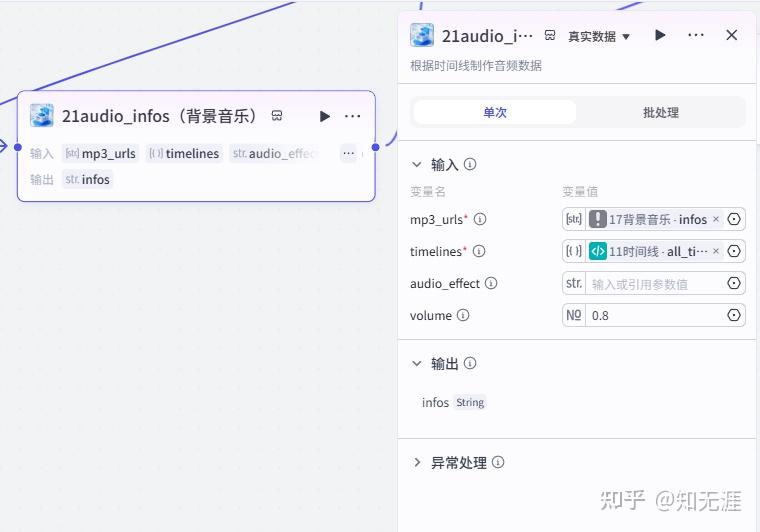Image resolution: width=760 pixels, height=532 pixels.
Task: Select the 11时间线 all_ti reference tag
Action: point(655,251)
